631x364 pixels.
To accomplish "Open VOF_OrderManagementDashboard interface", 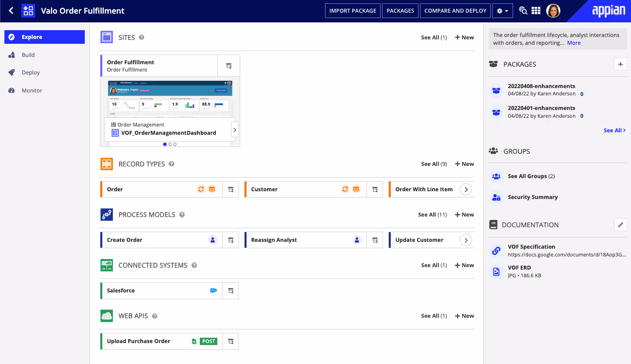I will point(169,133).
